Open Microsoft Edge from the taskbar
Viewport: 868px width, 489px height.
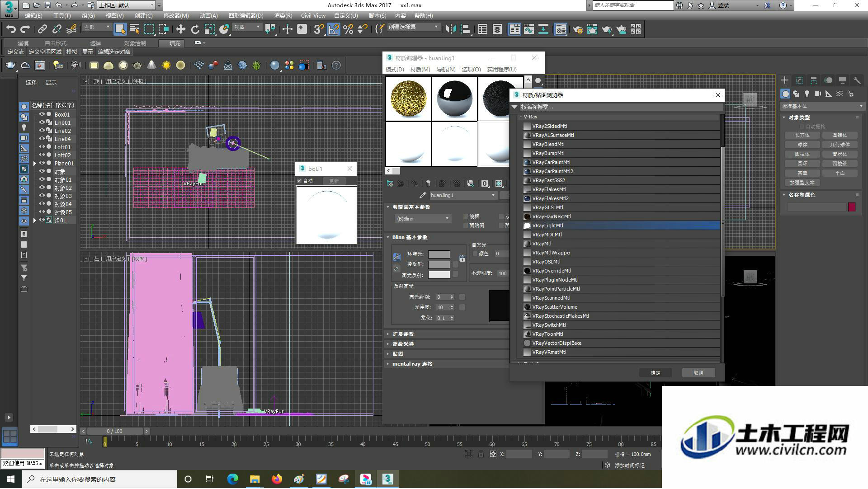click(232, 480)
